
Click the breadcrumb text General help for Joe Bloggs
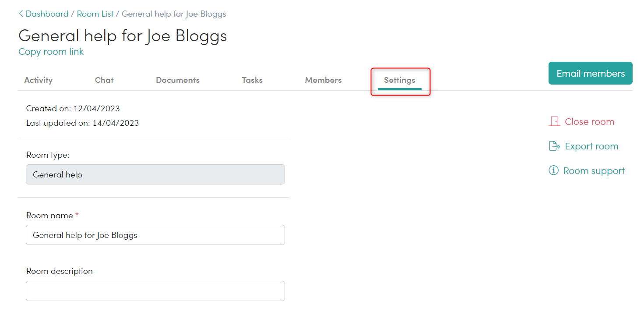coord(174,14)
